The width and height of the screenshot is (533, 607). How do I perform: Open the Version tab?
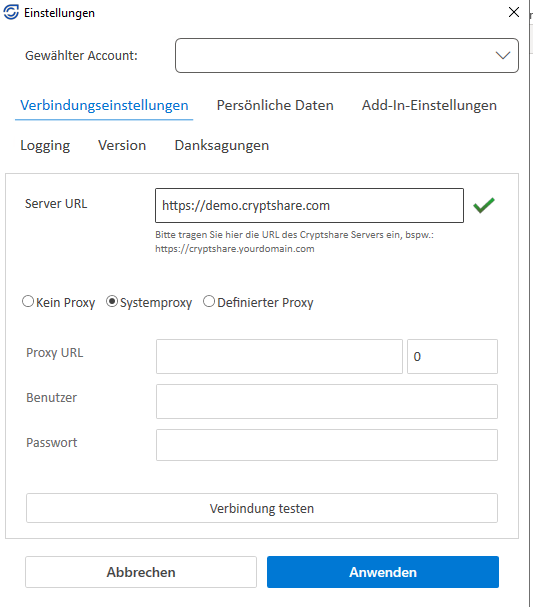coord(122,146)
